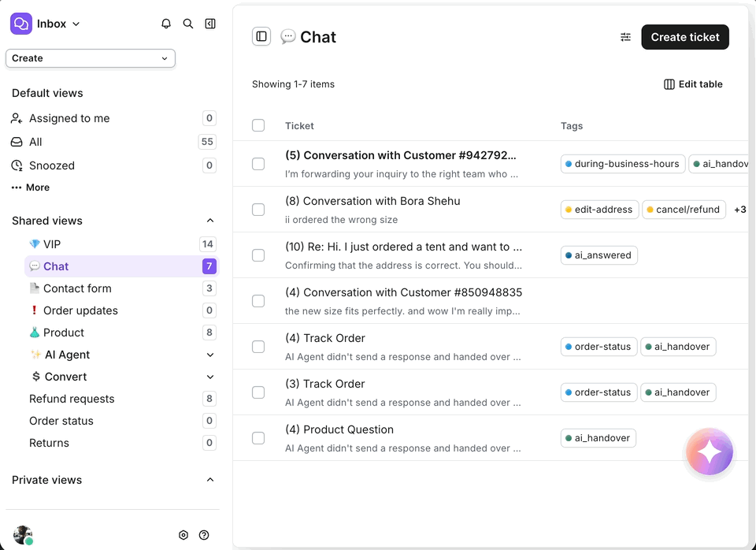Expand the Convert views group

[210, 377]
